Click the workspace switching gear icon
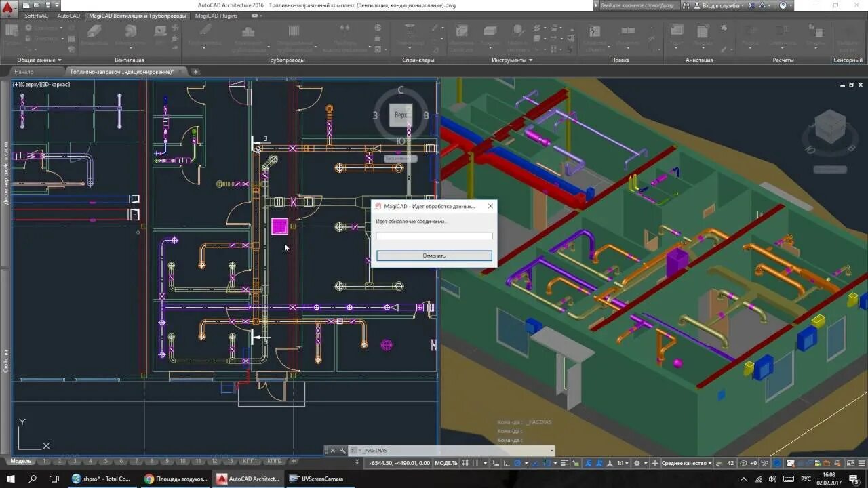 point(637,463)
